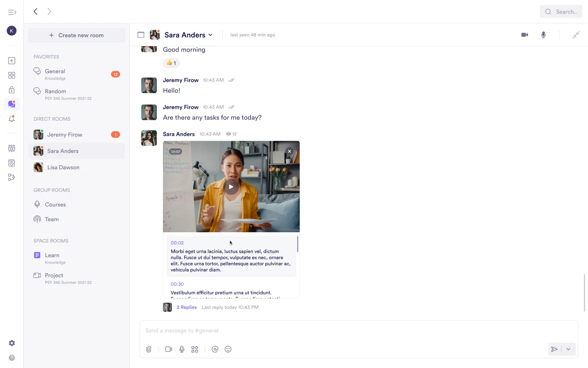The height and width of the screenshot is (368, 588).
Task: Collapse the chat view with the arrows icon
Action: (576, 35)
